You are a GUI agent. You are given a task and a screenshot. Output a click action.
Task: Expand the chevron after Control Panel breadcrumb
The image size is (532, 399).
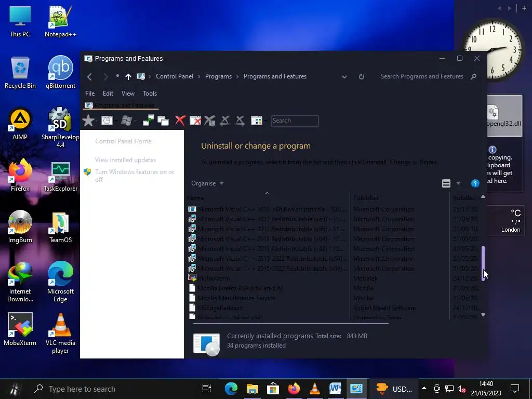coord(199,77)
